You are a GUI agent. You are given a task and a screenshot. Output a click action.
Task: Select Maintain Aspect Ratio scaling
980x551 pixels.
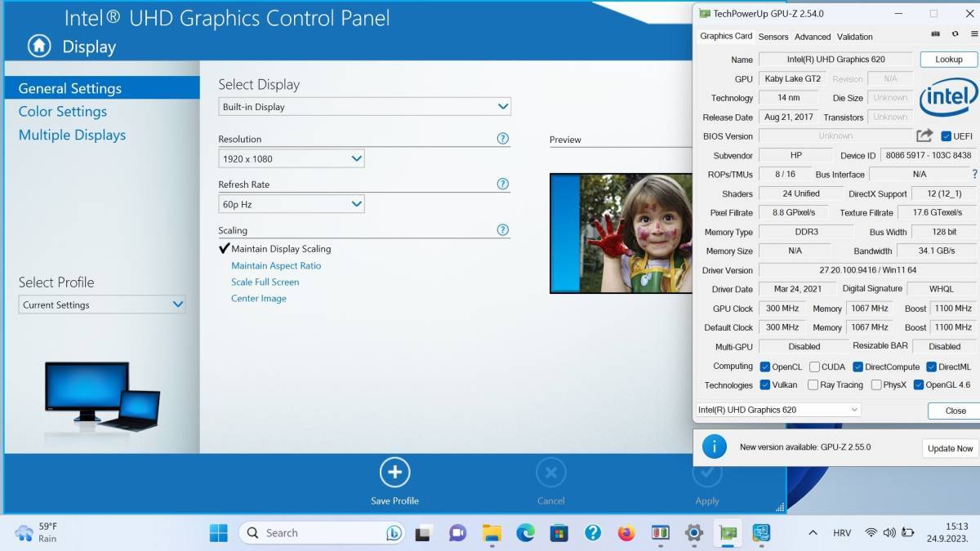276,265
